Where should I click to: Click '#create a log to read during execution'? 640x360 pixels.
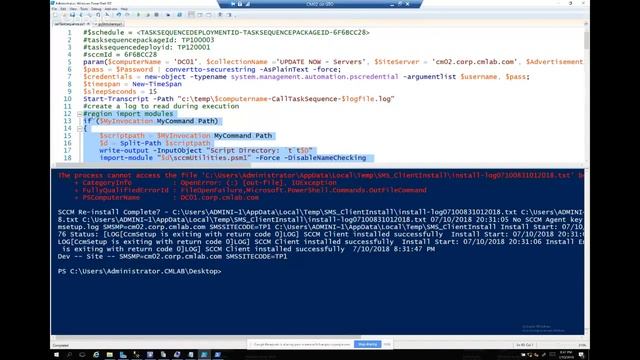click(x=161, y=106)
